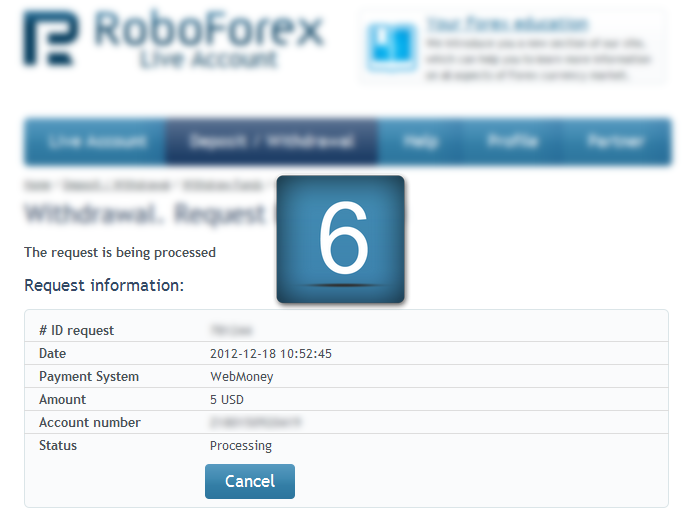Open the Forex education headline link
This screenshot has width=700, height=522.
(x=507, y=24)
